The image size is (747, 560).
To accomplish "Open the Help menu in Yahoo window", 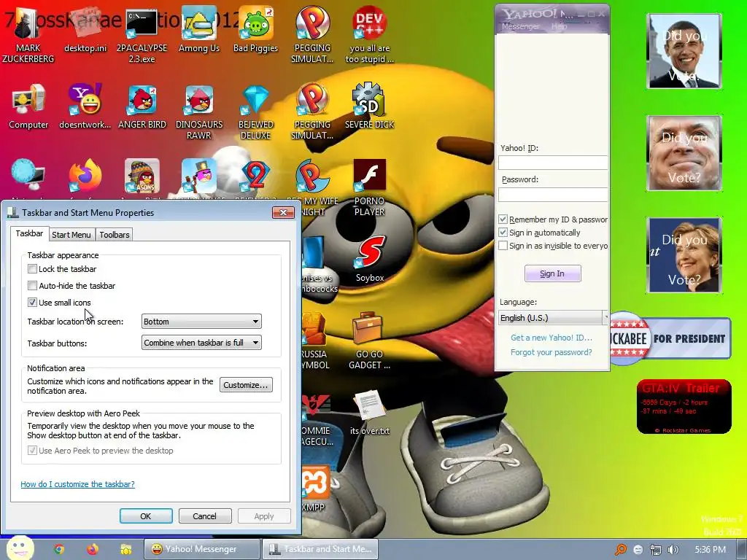I will click(x=560, y=27).
